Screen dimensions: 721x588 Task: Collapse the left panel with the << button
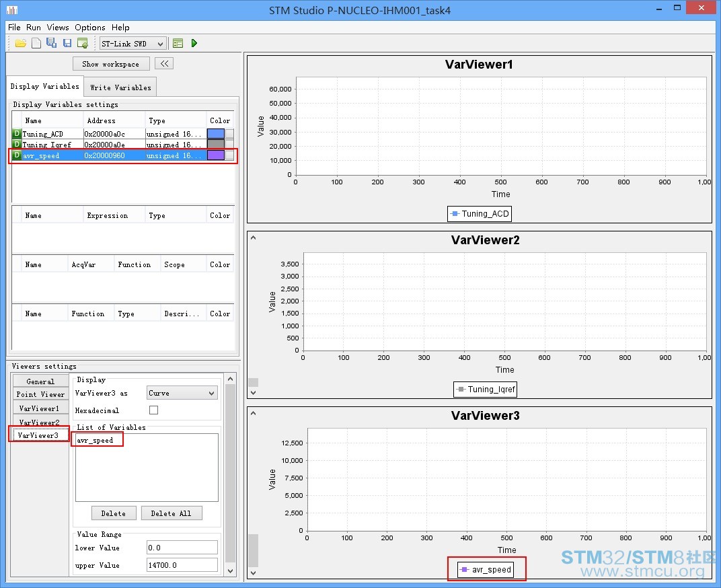pyautogui.click(x=164, y=63)
